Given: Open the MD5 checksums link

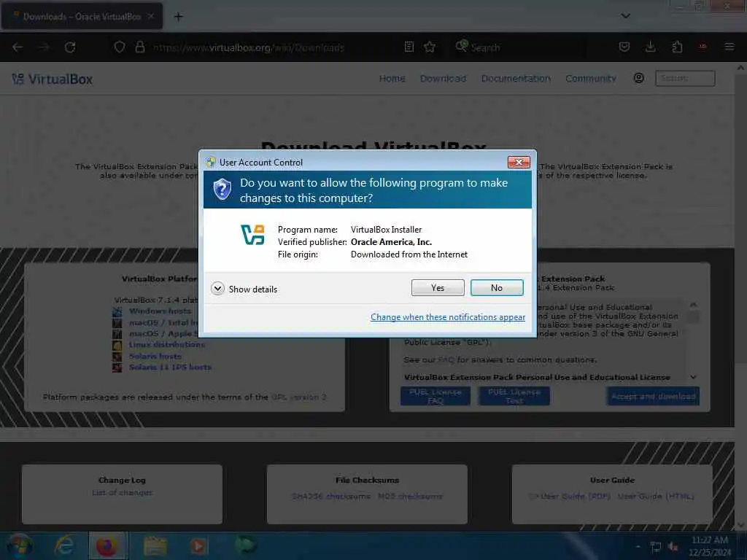Looking at the screenshot, I should pos(410,496).
